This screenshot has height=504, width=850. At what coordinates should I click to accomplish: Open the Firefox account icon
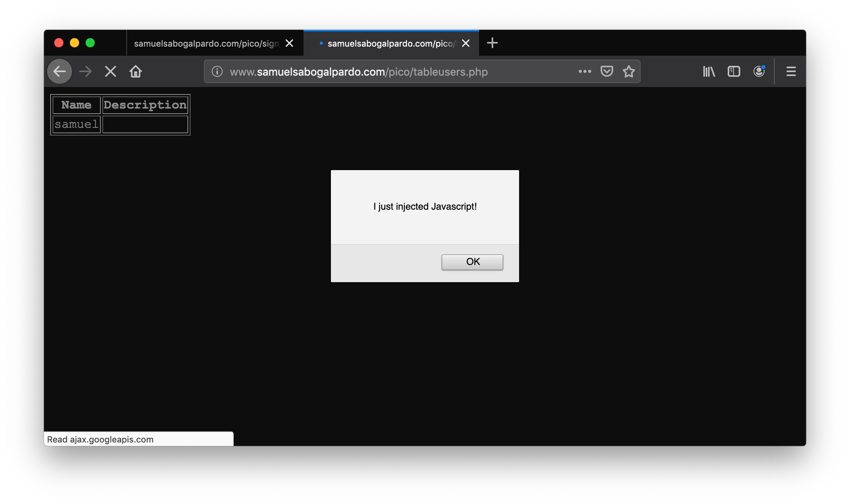coord(759,72)
